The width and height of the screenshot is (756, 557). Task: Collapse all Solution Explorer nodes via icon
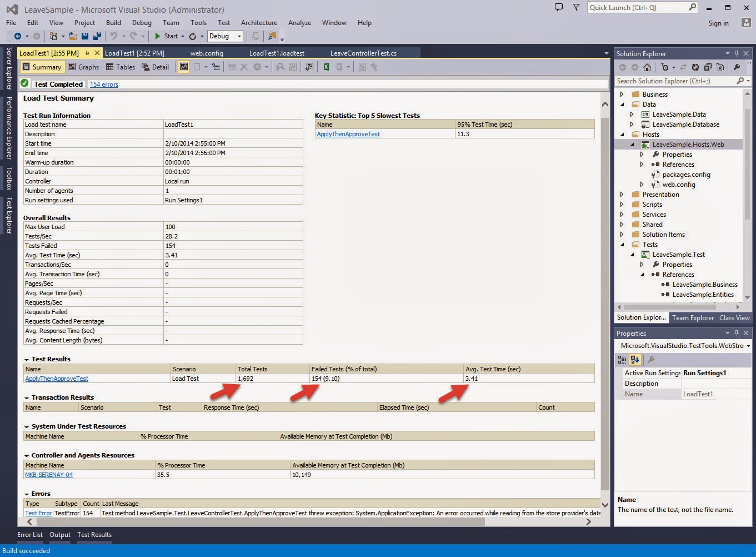(708, 67)
